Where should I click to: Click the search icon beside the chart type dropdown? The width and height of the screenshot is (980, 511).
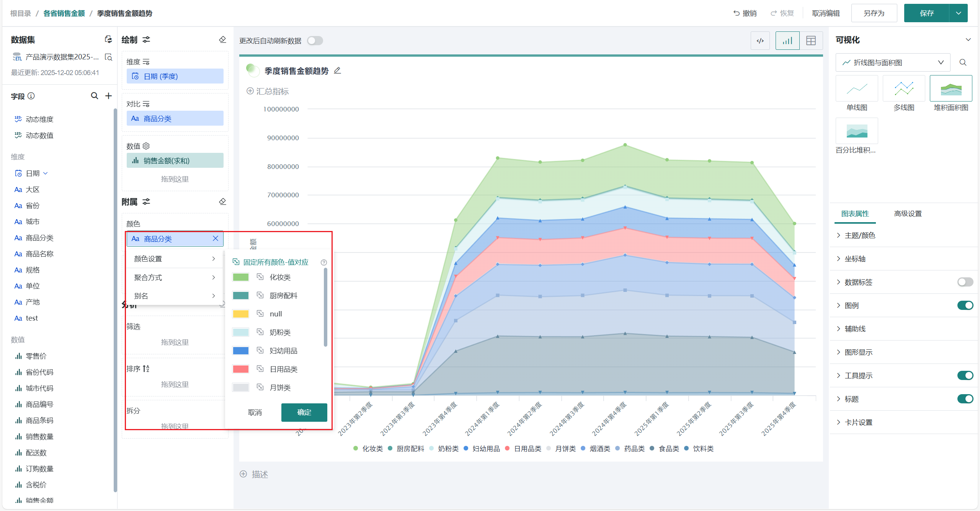point(963,62)
